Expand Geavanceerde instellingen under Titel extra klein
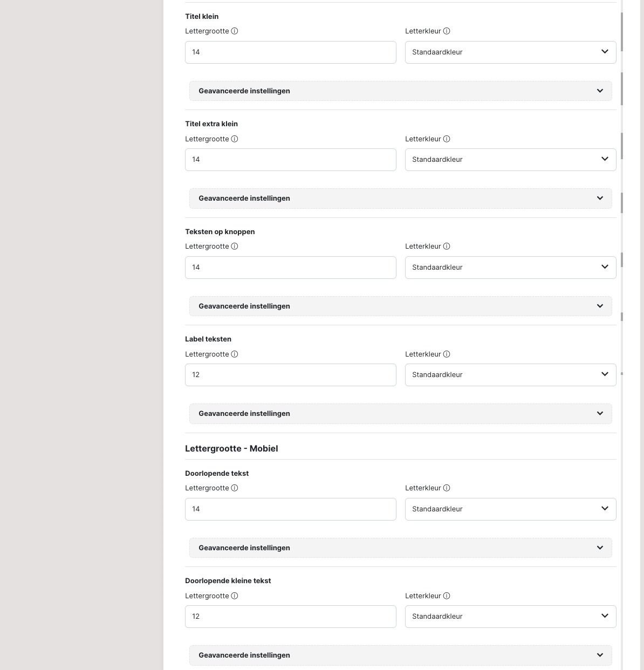This screenshot has width=644, height=670. [x=400, y=199]
